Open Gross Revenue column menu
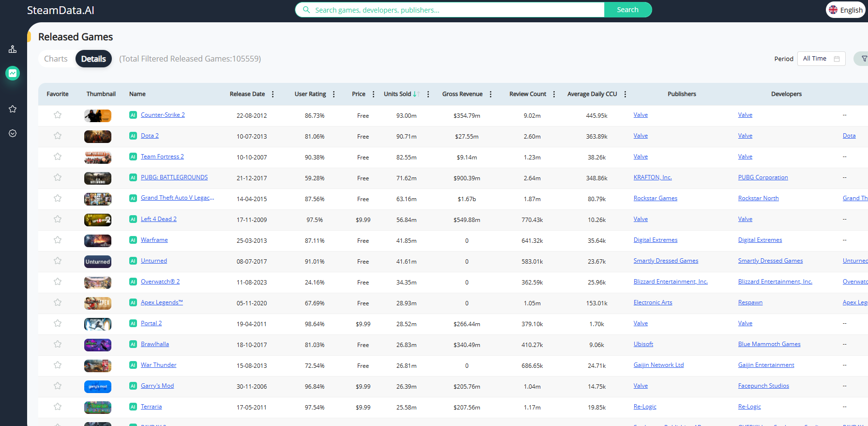 click(490, 94)
